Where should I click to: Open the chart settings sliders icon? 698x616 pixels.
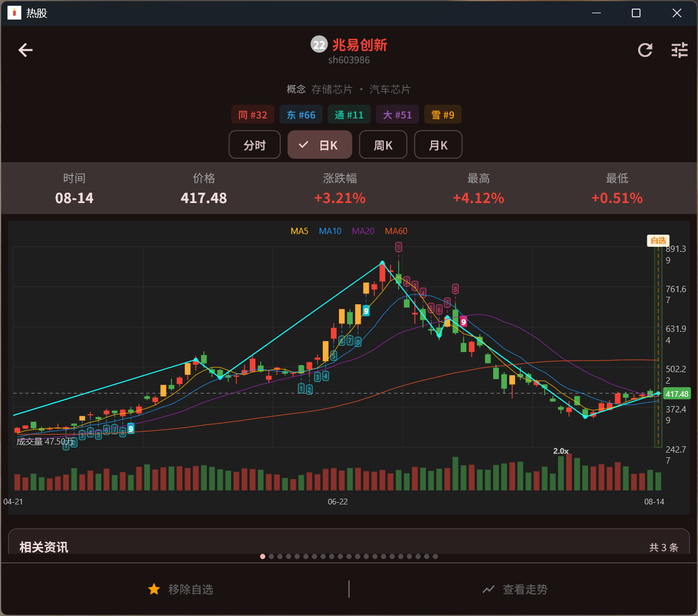pyautogui.click(x=680, y=50)
